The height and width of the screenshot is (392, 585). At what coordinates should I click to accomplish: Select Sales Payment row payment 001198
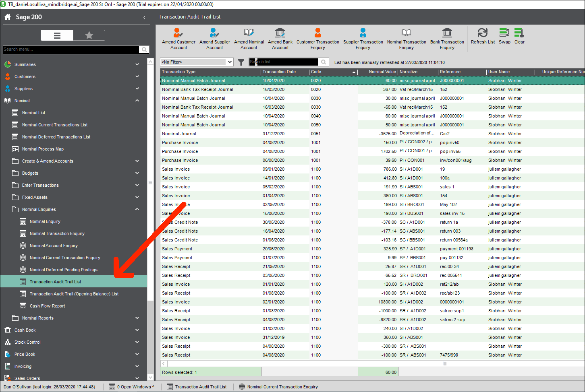pyautogui.click(x=372, y=249)
